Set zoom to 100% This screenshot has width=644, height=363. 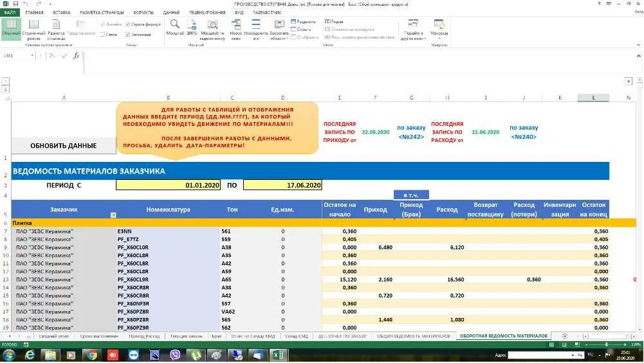[192, 27]
